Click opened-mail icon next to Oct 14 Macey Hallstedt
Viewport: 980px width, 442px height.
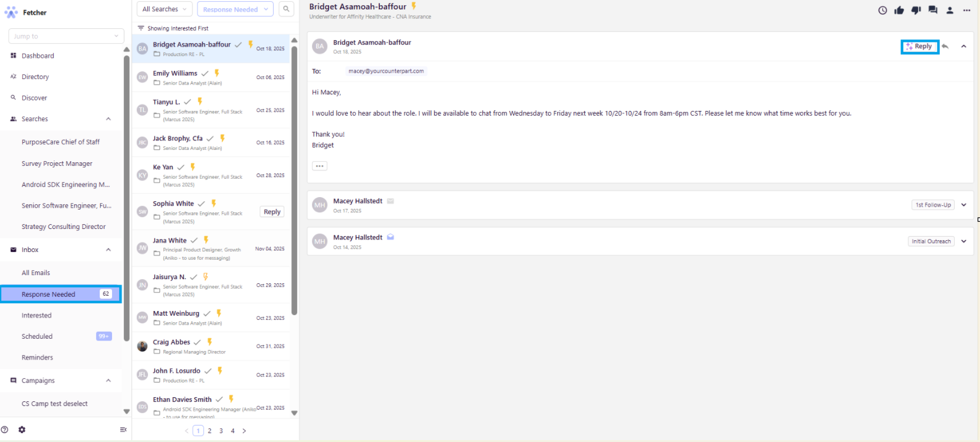point(390,237)
